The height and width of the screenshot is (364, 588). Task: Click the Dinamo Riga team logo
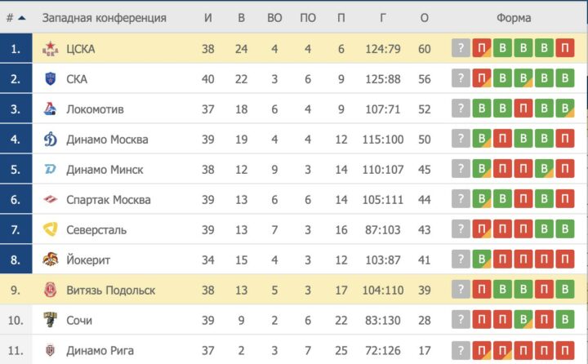tap(50, 350)
